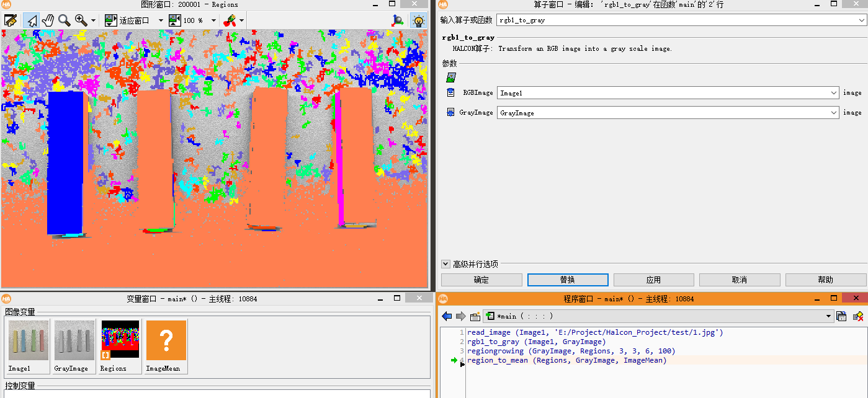Select the GrayImage variable thumbnail
This screenshot has height=398, width=868.
[74, 346]
